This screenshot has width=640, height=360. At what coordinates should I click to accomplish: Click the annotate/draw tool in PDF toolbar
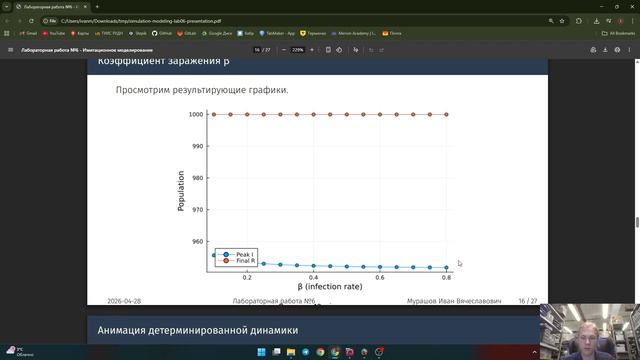pyautogui.click(x=356, y=50)
